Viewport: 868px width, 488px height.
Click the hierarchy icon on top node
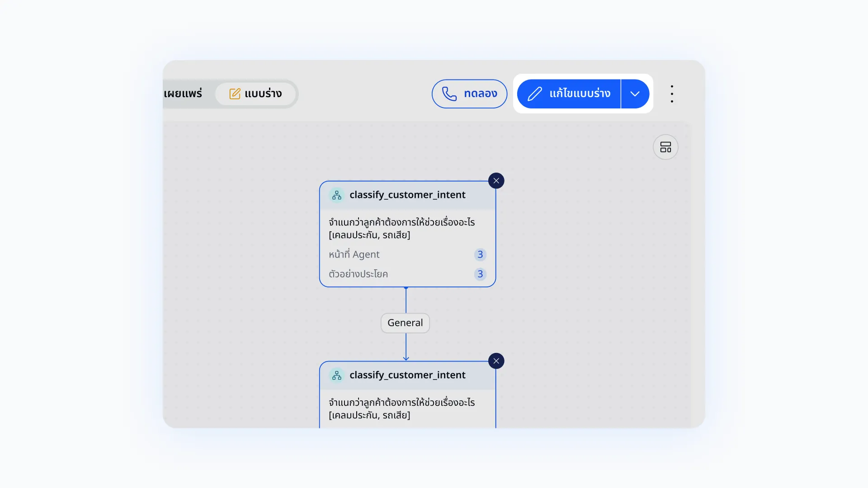[x=337, y=195]
